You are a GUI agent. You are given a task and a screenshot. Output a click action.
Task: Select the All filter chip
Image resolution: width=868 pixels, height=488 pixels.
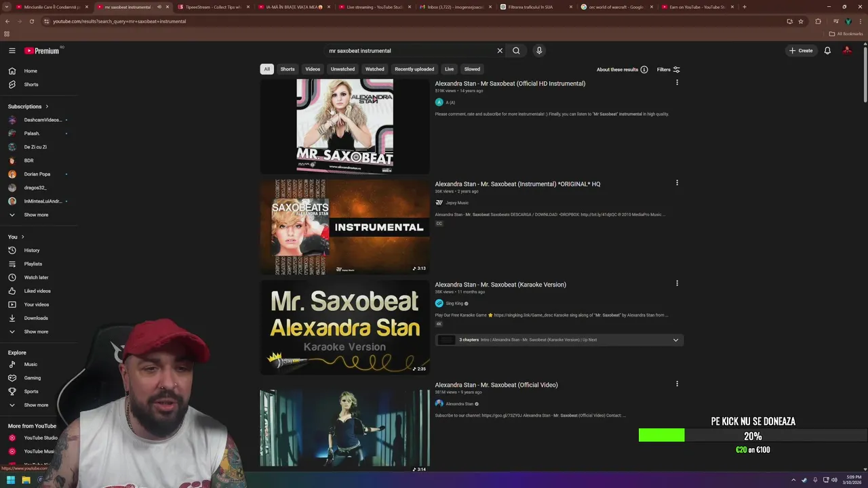(267, 69)
